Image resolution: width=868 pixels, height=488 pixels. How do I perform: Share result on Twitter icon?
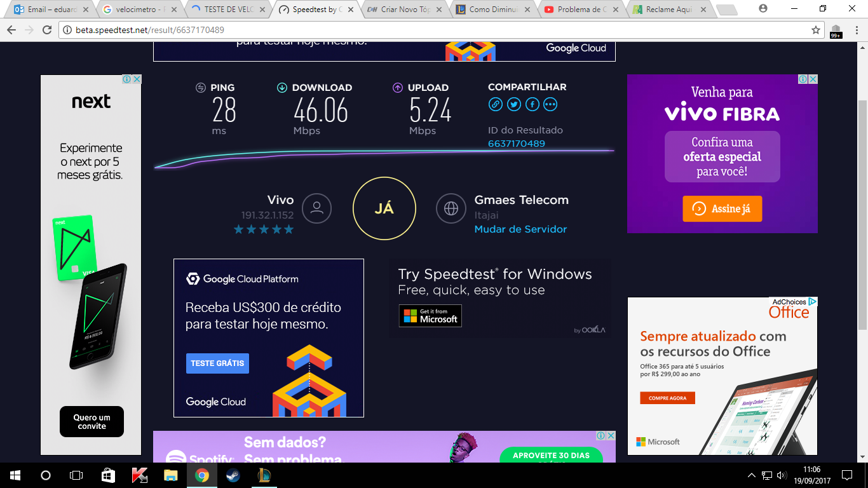point(514,104)
